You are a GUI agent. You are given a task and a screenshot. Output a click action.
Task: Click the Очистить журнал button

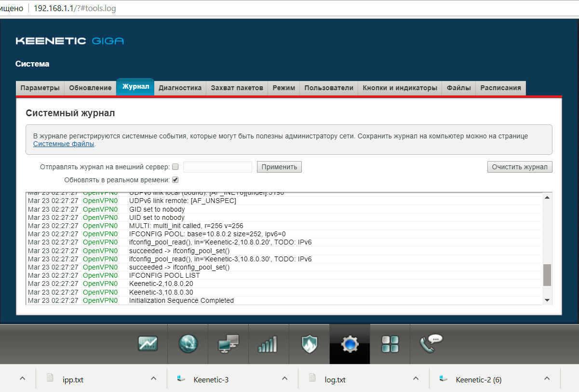pyautogui.click(x=520, y=167)
